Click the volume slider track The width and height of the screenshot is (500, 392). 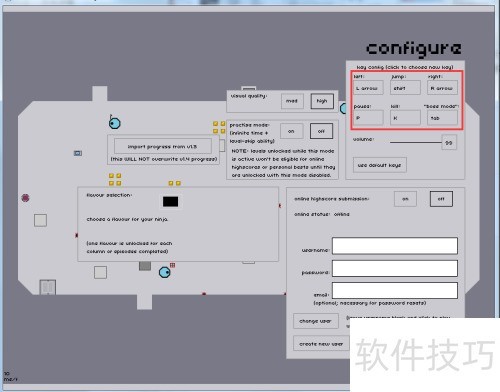[416, 143]
